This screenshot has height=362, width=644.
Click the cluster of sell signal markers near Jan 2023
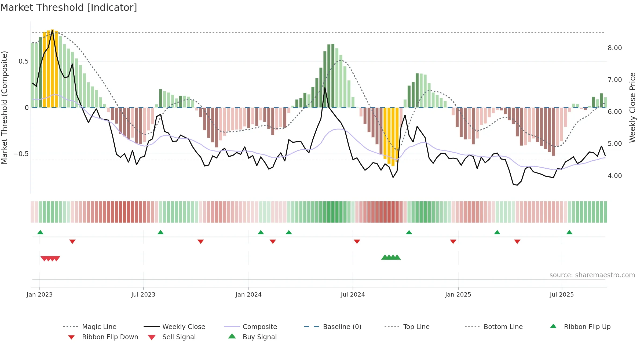tap(50, 258)
